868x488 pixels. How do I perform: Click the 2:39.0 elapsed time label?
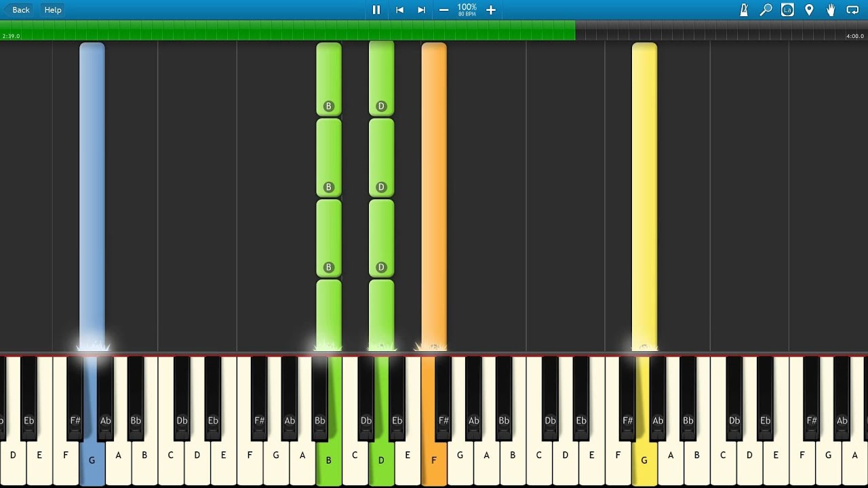(12, 36)
